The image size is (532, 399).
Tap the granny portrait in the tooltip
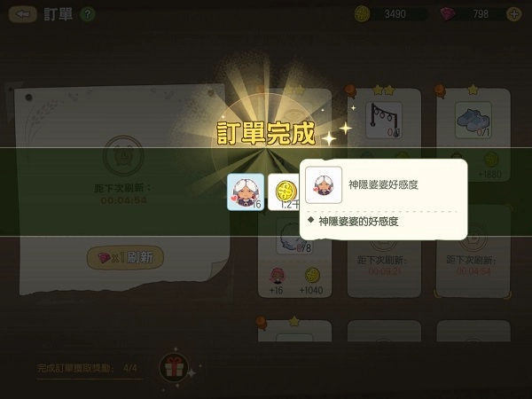tap(324, 185)
